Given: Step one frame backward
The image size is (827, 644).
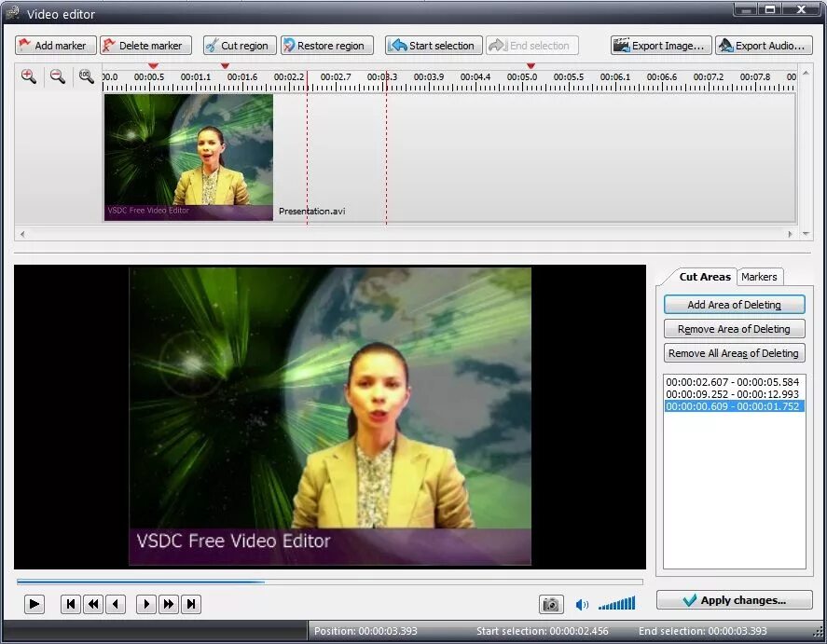Looking at the screenshot, I should [x=116, y=604].
